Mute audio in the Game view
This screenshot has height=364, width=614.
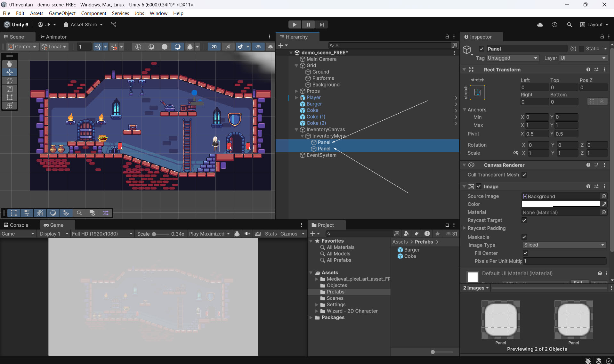[247, 234]
